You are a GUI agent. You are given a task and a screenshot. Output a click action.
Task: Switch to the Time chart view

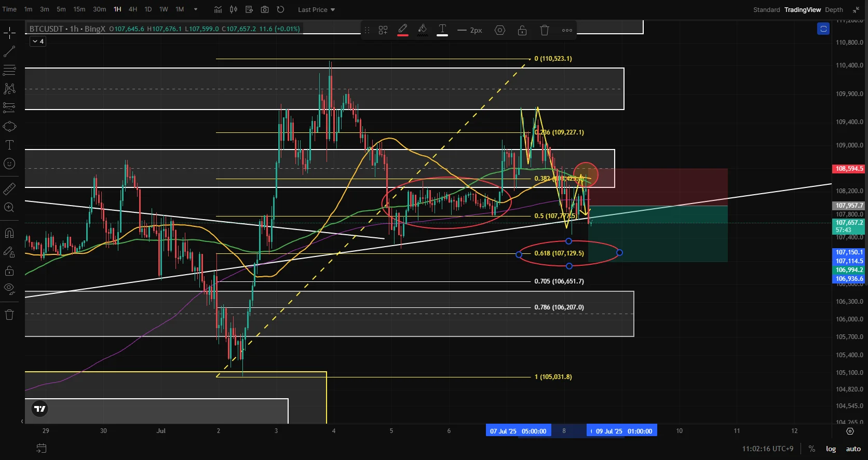[9, 9]
